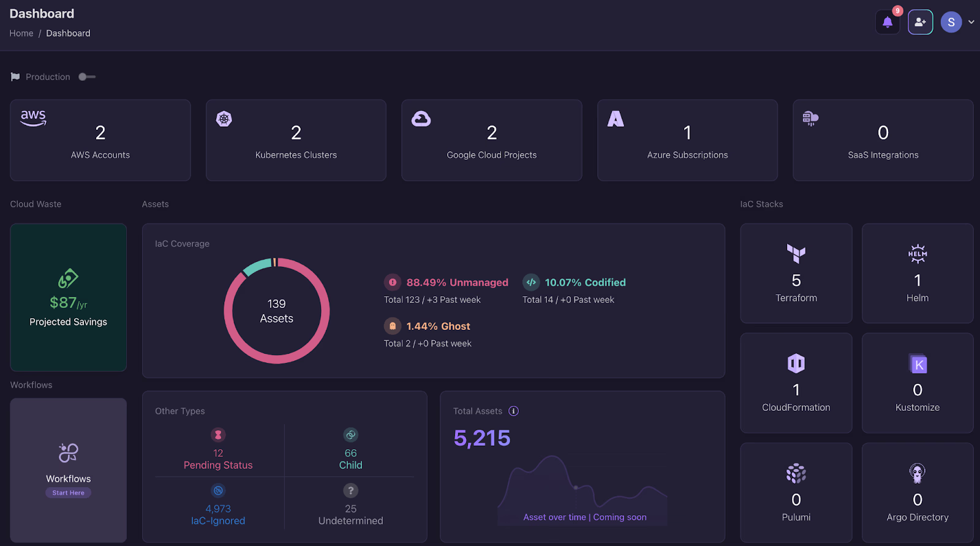Screen dimensions: 980x546
Task: Click the Unmanaged exclamation icon
Action: [x=393, y=282]
